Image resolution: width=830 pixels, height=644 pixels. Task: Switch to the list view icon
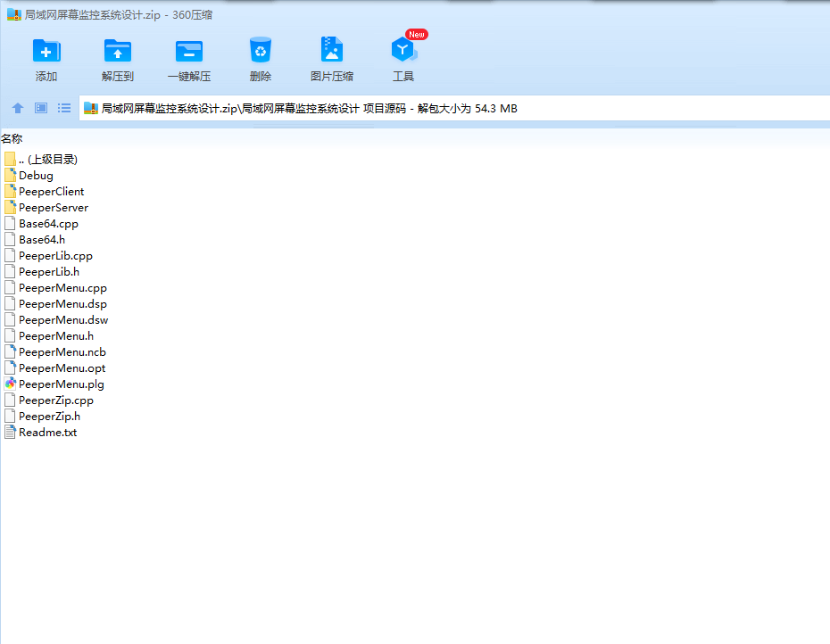tap(64, 108)
